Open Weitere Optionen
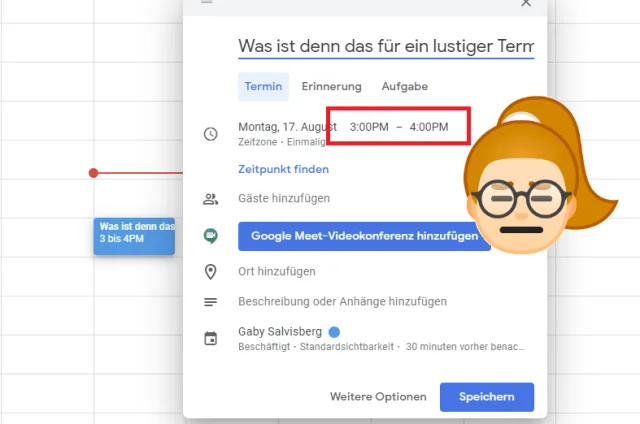Image resolution: width=640 pixels, height=424 pixels. (378, 397)
